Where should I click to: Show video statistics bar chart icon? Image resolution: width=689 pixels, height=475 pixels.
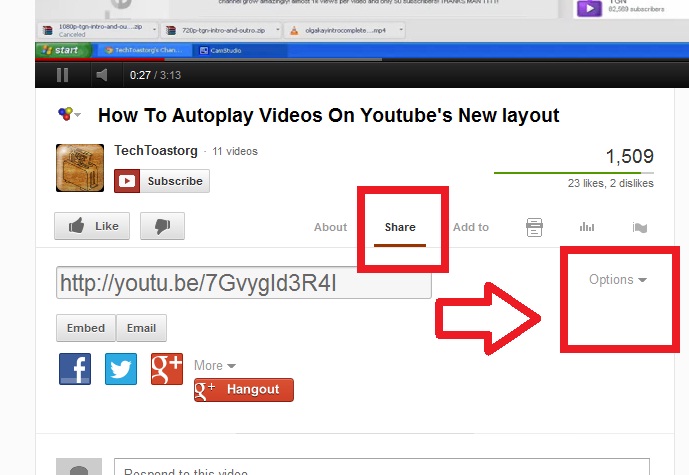pyautogui.click(x=587, y=227)
